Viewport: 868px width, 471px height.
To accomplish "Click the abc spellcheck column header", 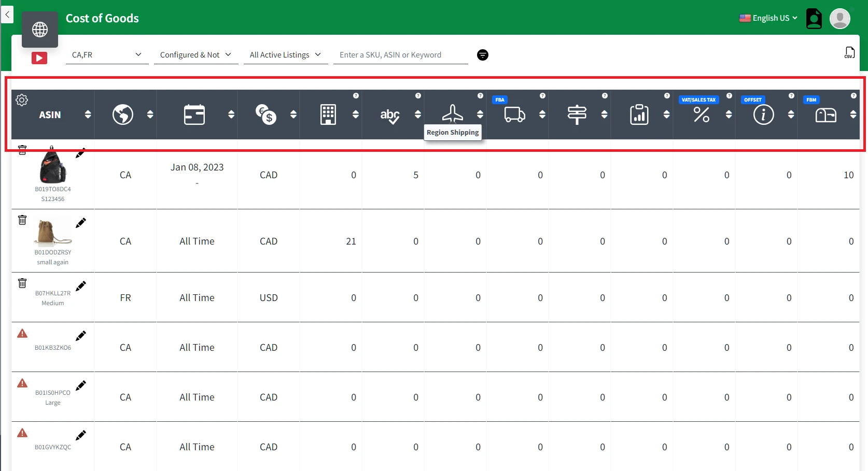I will [390, 116].
